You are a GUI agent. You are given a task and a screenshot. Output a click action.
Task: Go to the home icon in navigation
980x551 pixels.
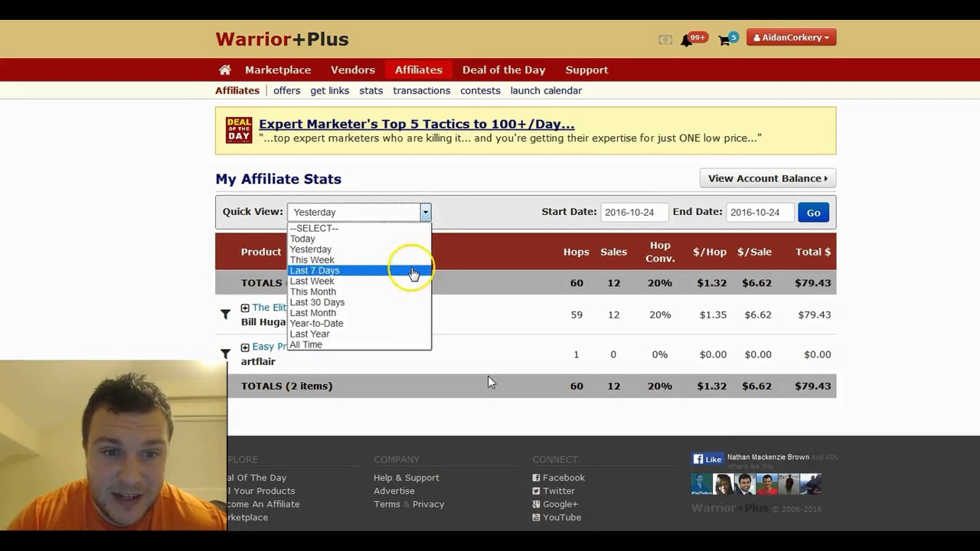pyautogui.click(x=224, y=70)
